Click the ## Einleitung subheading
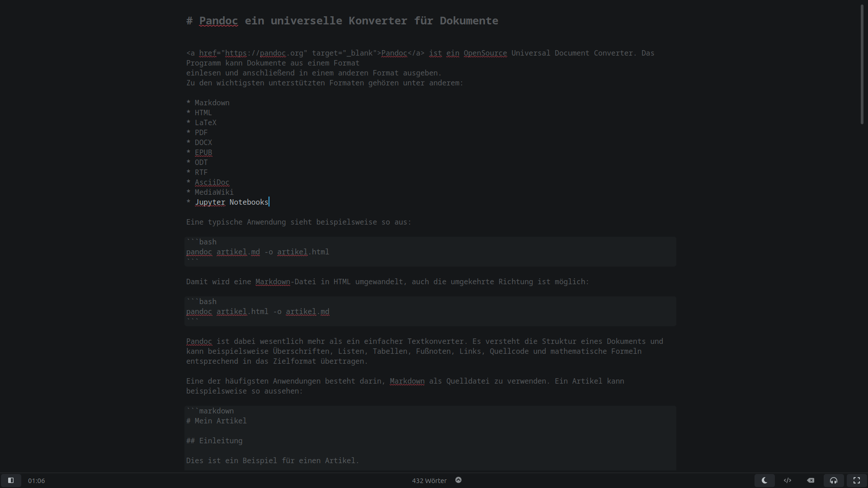 pyautogui.click(x=214, y=441)
